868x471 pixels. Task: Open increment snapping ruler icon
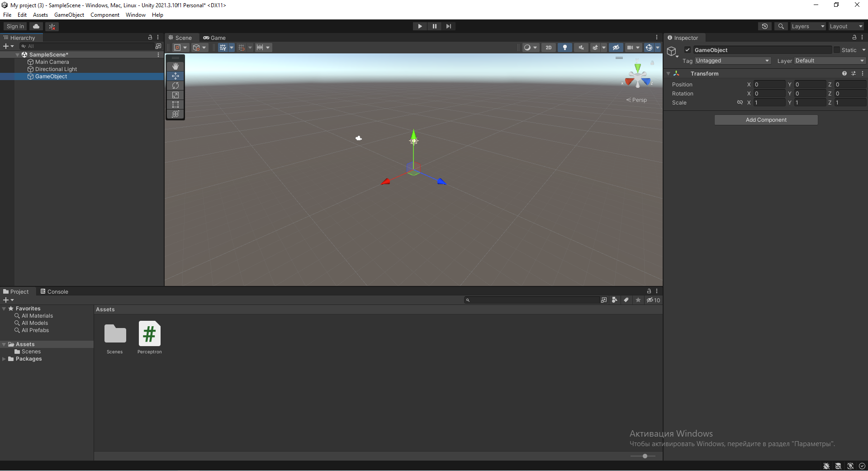point(260,48)
